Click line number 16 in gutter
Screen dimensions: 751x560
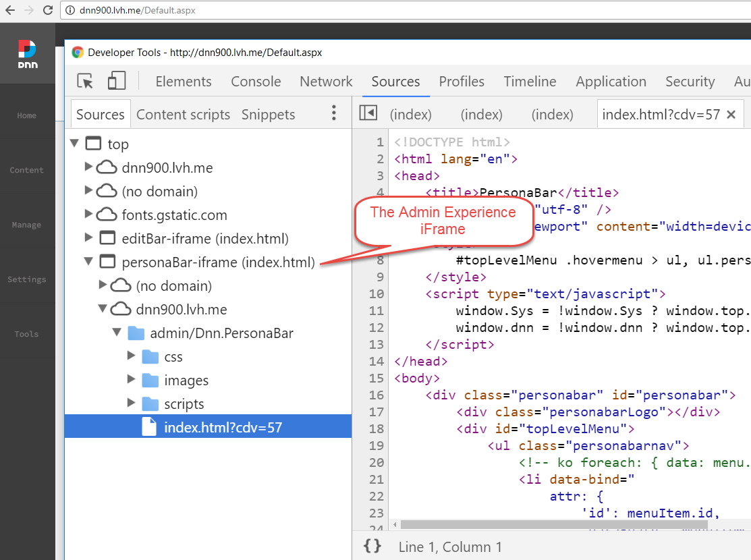pyautogui.click(x=377, y=395)
